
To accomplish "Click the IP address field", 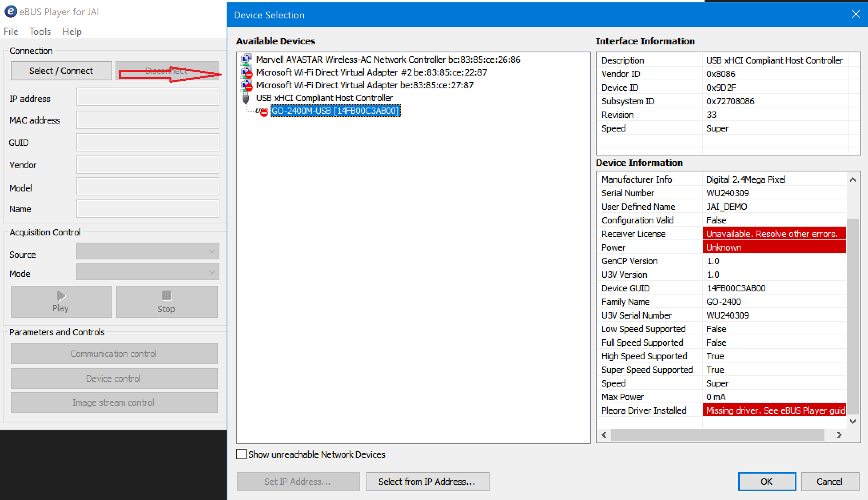I will (x=148, y=97).
